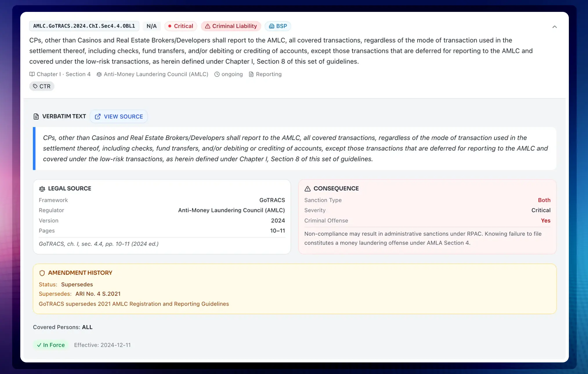This screenshot has height=374, width=588.
Task: Click the building icon in BSP badge
Action: [272, 26]
